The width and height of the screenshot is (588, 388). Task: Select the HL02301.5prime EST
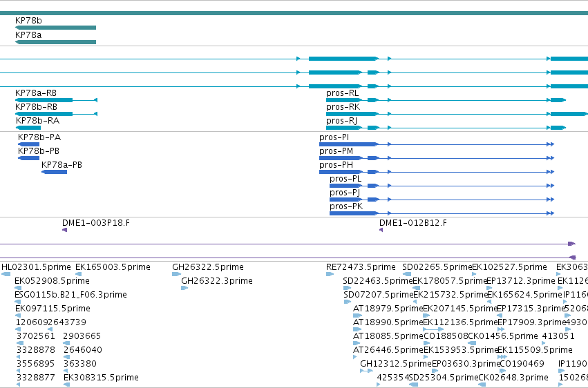6,274
